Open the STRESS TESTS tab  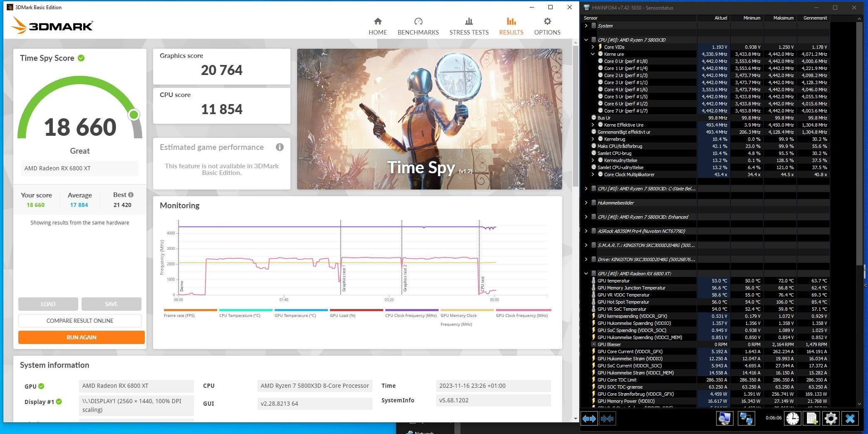[469, 26]
